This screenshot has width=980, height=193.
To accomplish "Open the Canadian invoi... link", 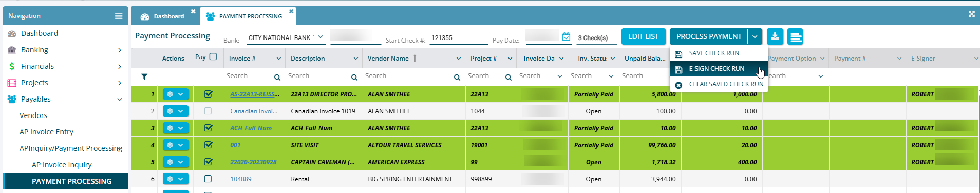I will click(x=254, y=111).
